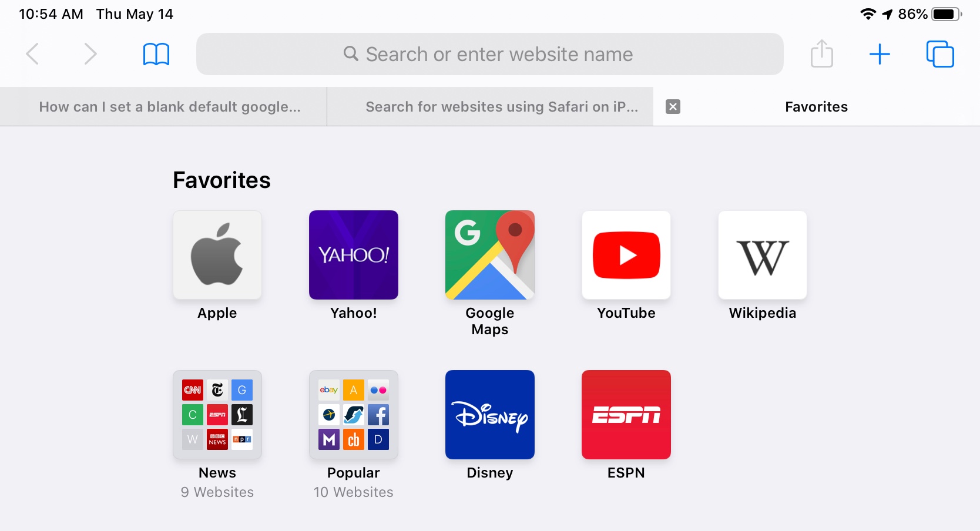The width and height of the screenshot is (980, 531).
Task: Tap the 'Thu May 14' date
Action: [x=135, y=14]
